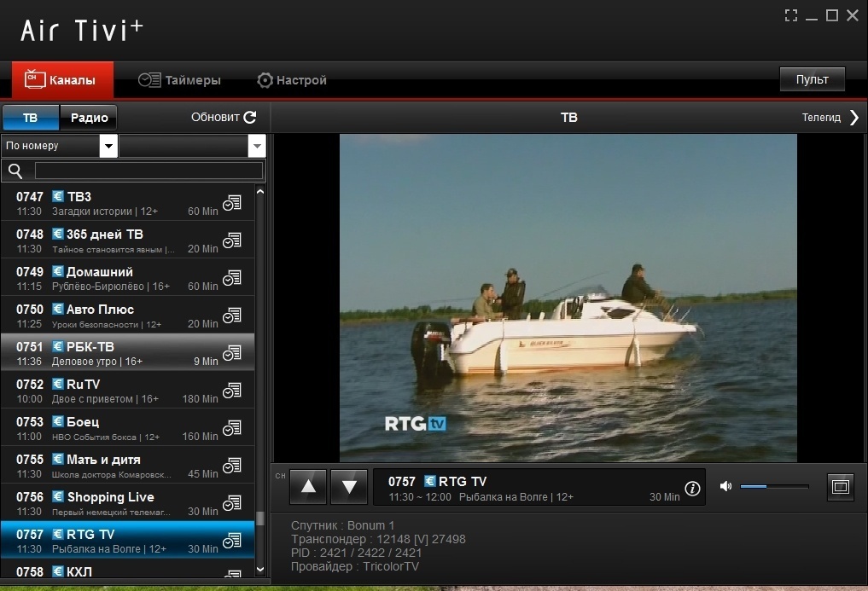Switch to next channel with up arrow

(308, 486)
